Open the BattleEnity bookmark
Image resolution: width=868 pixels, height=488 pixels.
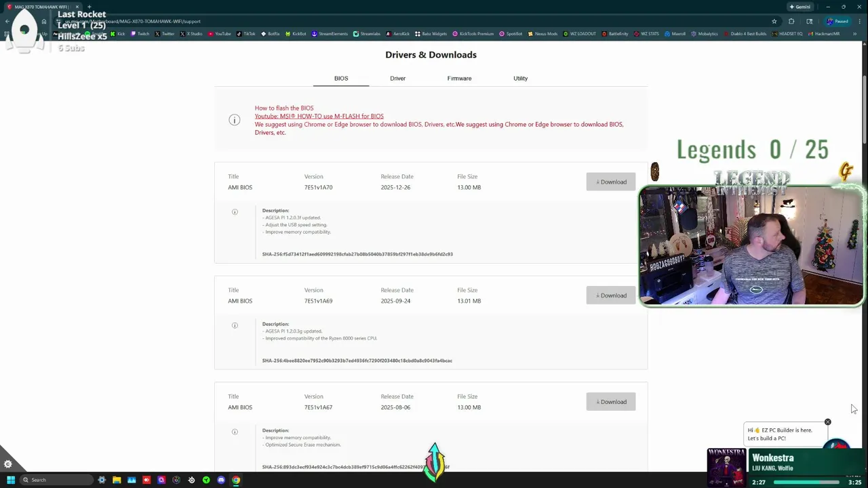(x=615, y=34)
